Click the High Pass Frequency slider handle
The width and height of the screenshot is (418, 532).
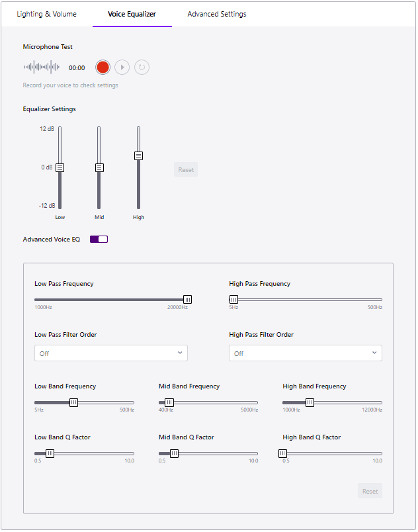(233, 299)
